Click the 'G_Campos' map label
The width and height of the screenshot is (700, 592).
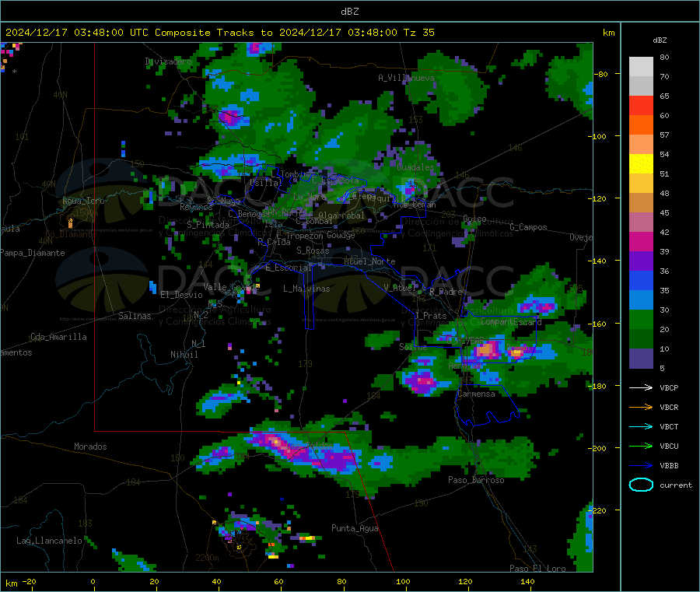[x=528, y=227]
